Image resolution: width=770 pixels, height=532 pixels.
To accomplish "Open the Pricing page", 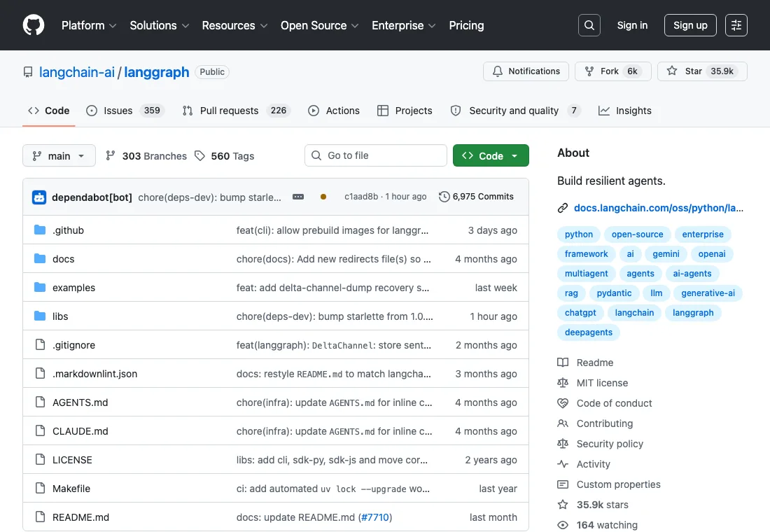I will (x=466, y=25).
